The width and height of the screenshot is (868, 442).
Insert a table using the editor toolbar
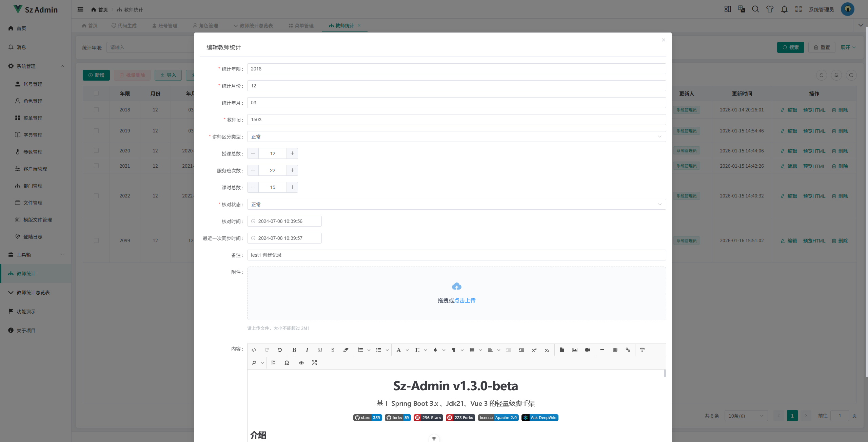[615, 350]
